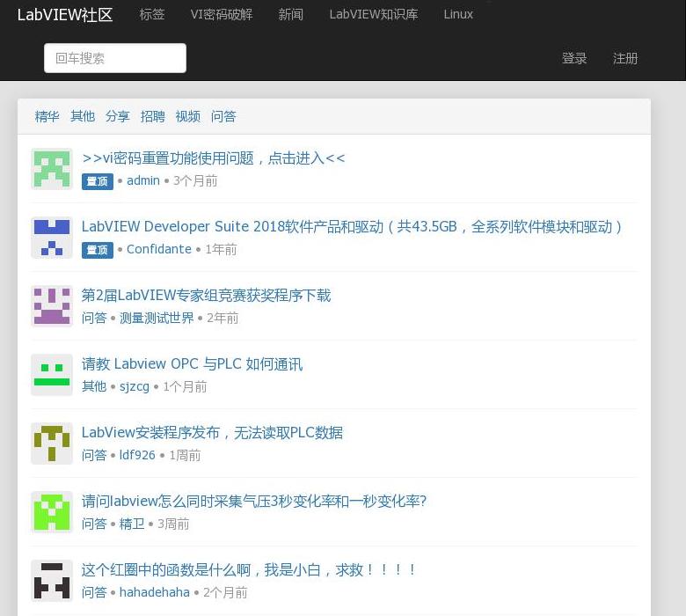Go to VI密码破解 in the navigation bar
This screenshot has width=686, height=616.
222,14
